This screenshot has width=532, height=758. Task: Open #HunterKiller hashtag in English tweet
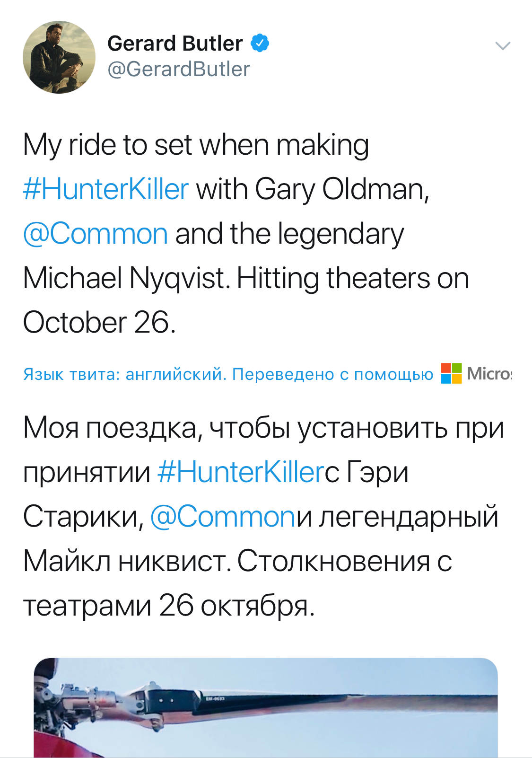coord(106,189)
